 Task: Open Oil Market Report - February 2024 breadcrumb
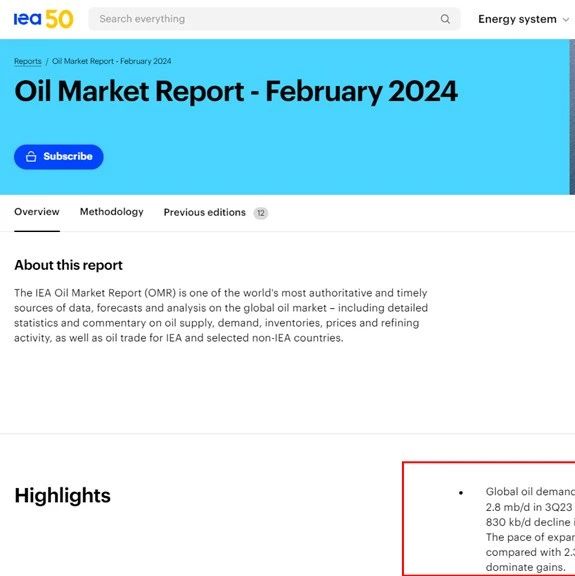pos(112,61)
